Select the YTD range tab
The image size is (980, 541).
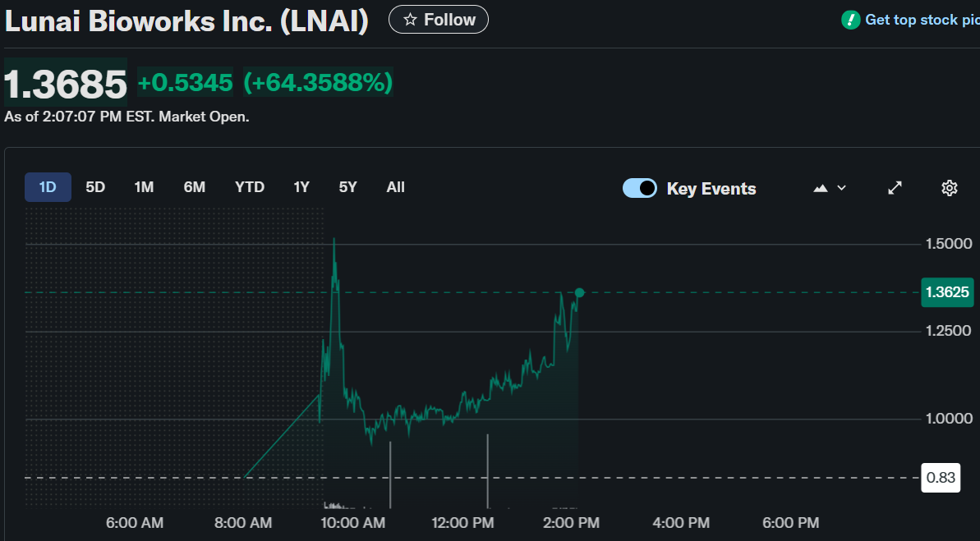(x=250, y=187)
